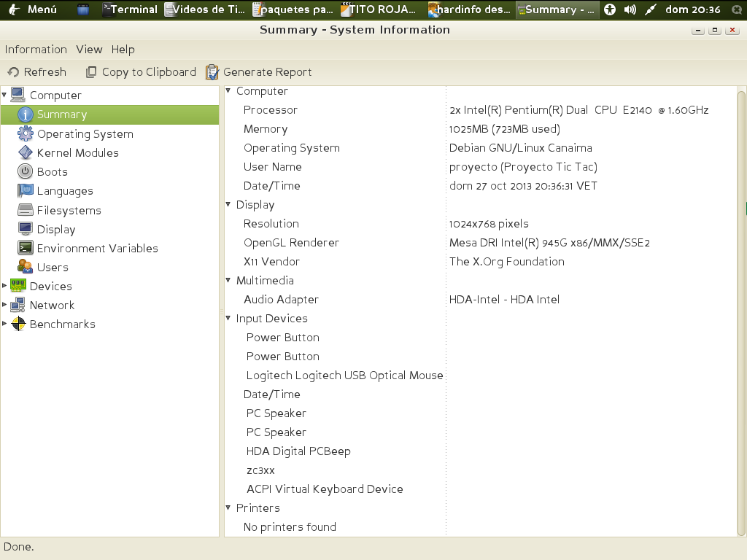This screenshot has width=747, height=560.
Task: Open Kernel Modules in the sidebar
Action: tap(77, 153)
